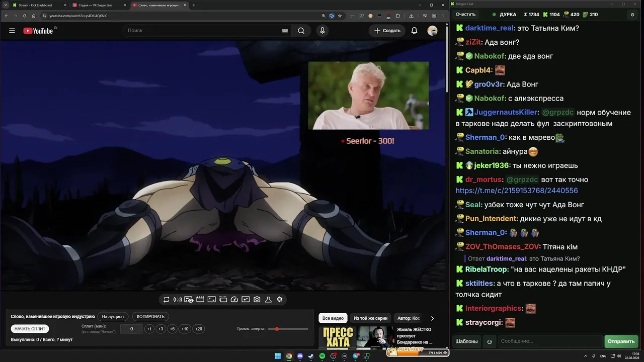Viewport: 644px width, 362px height.
Task: Open the Chrome tab search dropdown
Action: coord(6,5)
